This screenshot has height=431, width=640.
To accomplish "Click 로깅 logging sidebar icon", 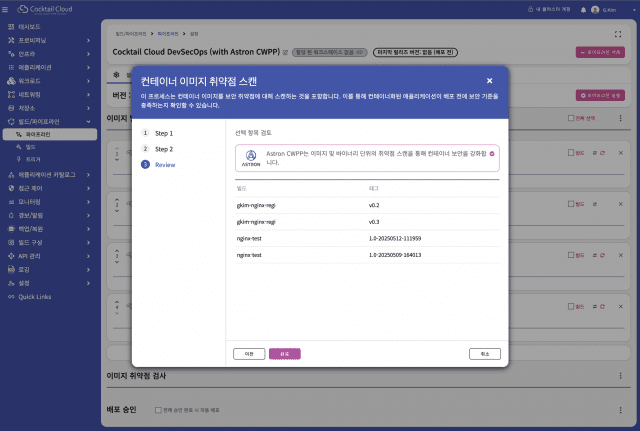I will point(11,269).
